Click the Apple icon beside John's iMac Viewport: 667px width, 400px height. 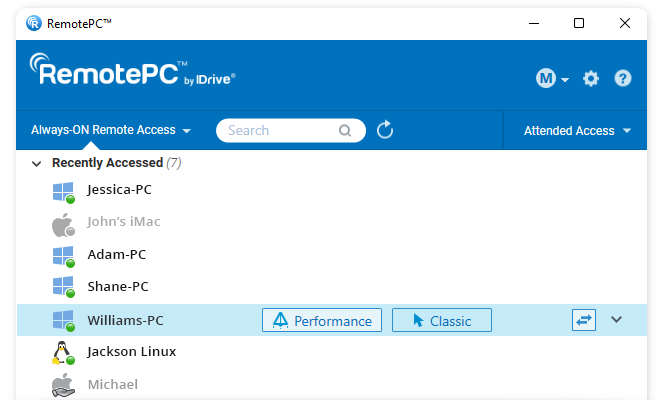point(64,223)
